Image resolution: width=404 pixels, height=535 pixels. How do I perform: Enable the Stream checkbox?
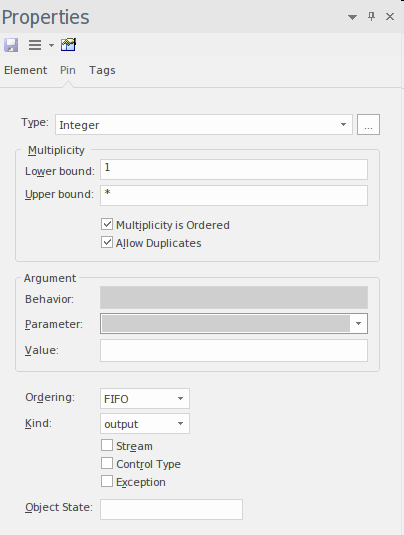[x=107, y=445]
